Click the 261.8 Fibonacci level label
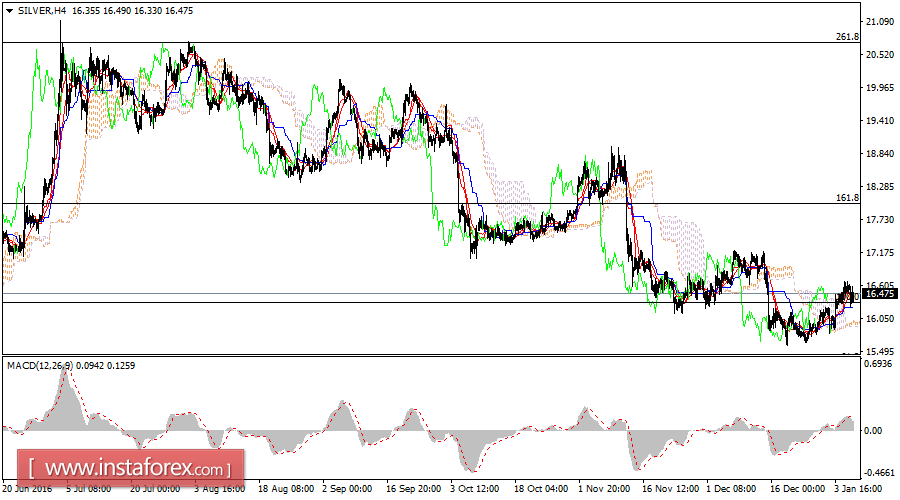 coord(847,37)
